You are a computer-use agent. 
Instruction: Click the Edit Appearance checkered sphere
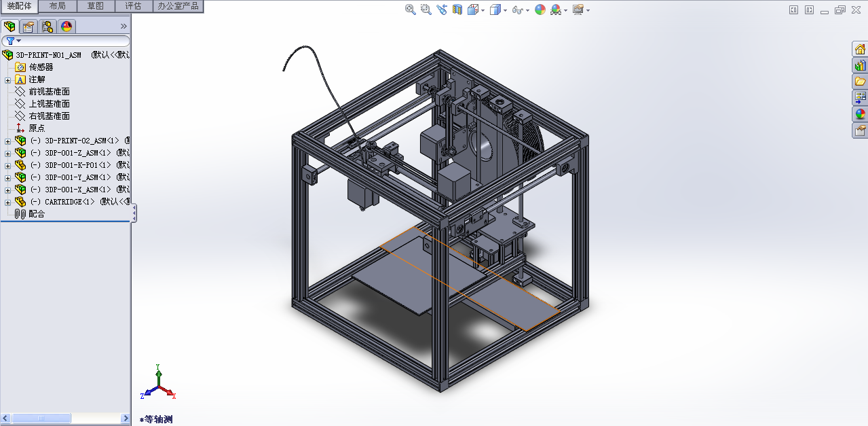tap(556, 10)
